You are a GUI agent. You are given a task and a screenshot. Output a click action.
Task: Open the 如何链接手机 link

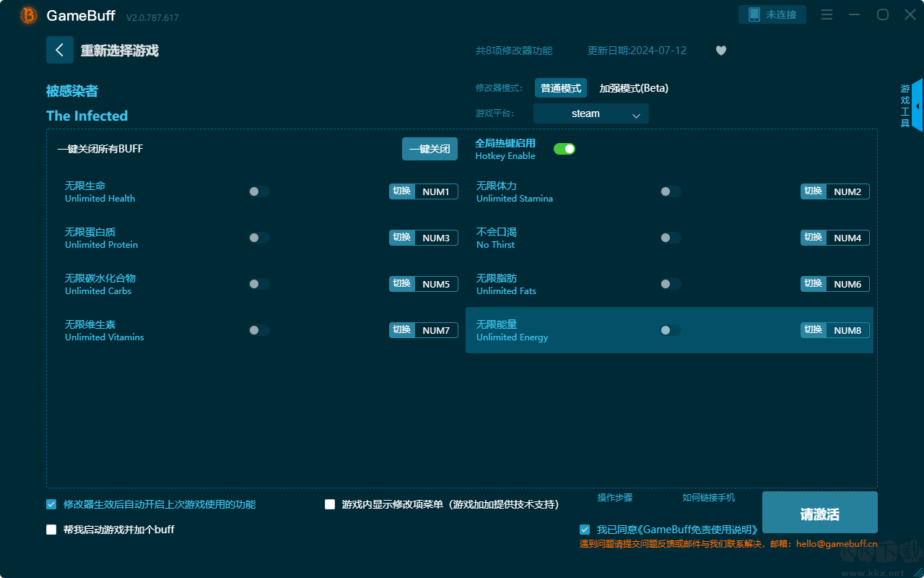point(709,498)
